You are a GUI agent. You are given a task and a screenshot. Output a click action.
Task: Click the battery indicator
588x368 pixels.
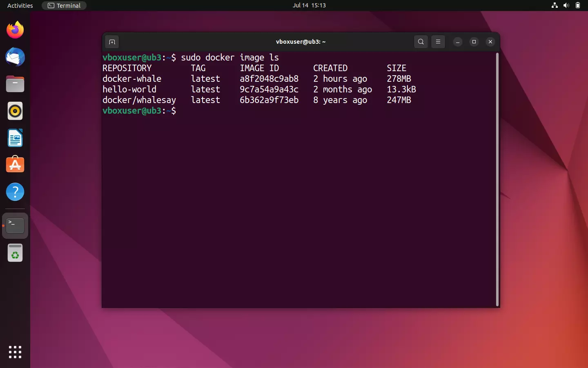tap(578, 5)
